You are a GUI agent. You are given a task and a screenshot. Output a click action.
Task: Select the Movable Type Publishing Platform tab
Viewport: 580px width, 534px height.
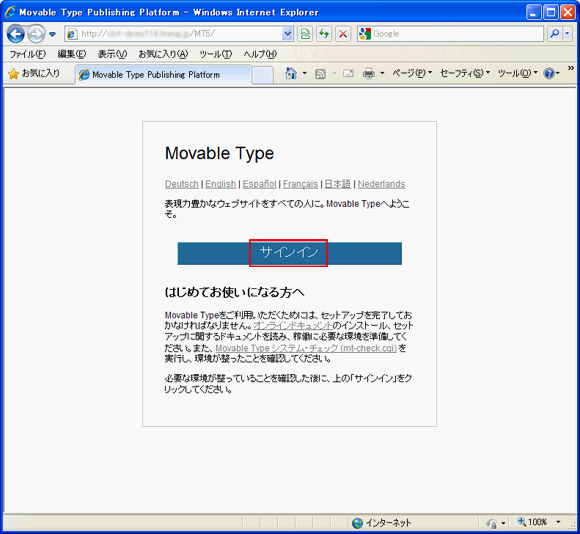coord(163,75)
